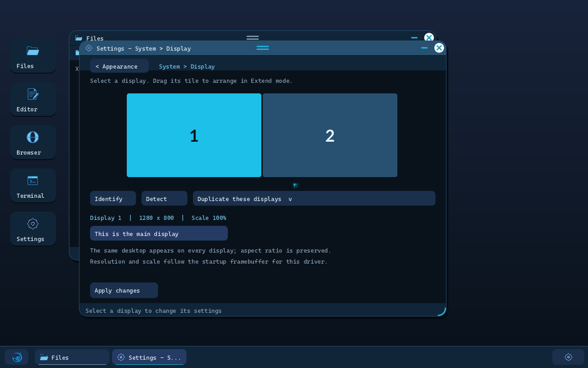Click the Resolution and scale follow framebuffer text
588x368 pixels.
pos(209,261)
